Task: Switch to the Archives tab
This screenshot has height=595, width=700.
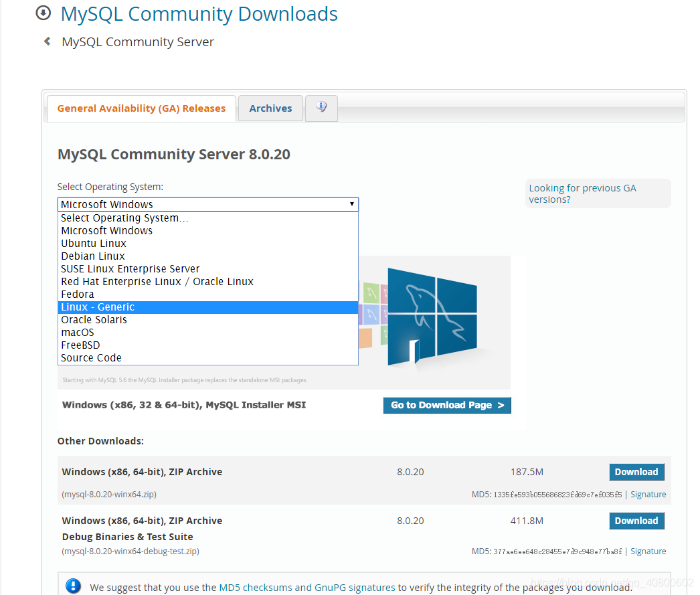Action: [270, 108]
